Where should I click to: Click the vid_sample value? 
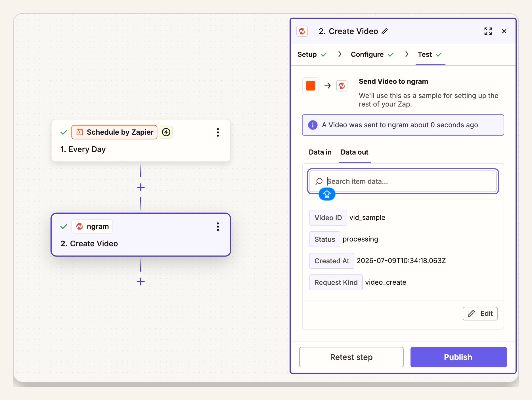(367, 218)
